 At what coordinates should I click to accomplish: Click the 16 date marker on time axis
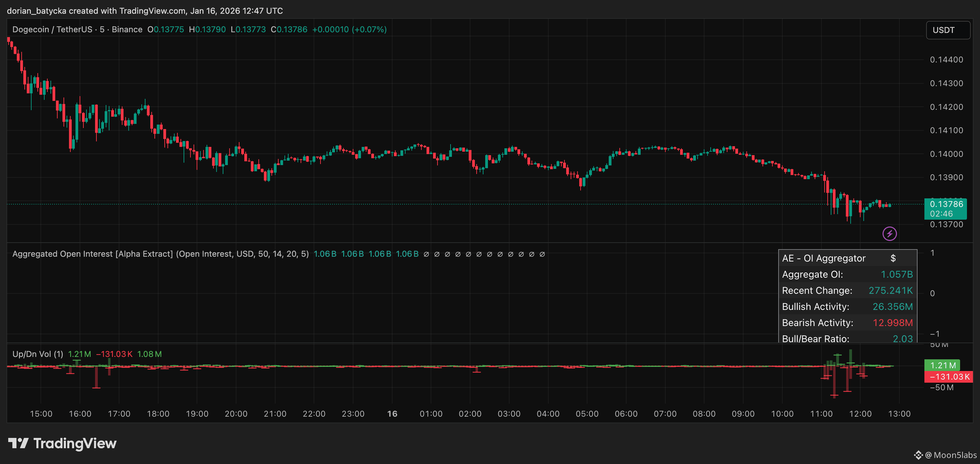[392, 414]
